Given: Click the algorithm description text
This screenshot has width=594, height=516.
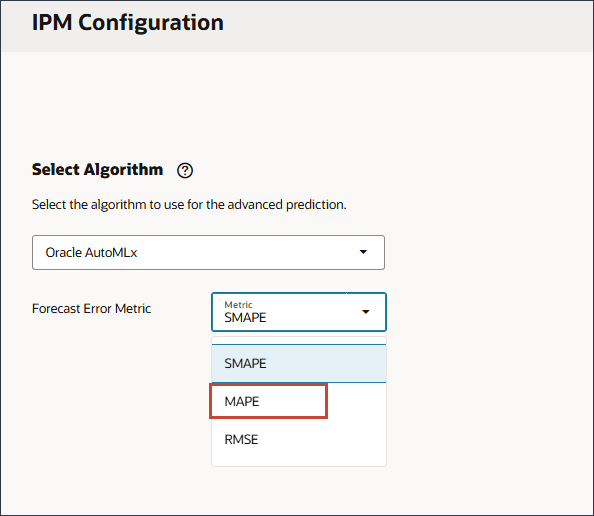Looking at the screenshot, I should [189, 205].
